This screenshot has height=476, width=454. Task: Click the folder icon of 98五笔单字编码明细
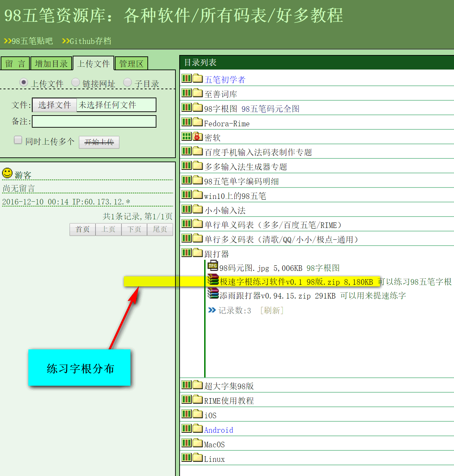tap(198, 180)
